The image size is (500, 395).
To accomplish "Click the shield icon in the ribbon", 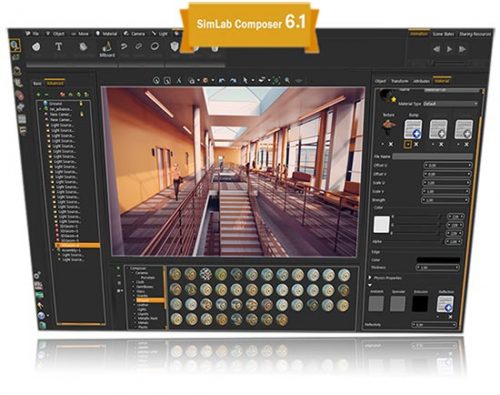I will pyautogui.click(x=174, y=46).
